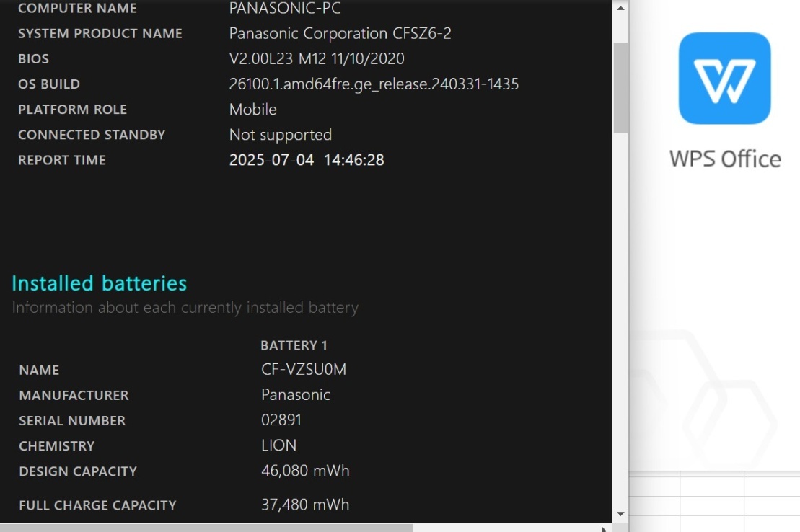Click the "Not supported" connected standby value
This screenshot has width=800, height=532.
pos(281,136)
